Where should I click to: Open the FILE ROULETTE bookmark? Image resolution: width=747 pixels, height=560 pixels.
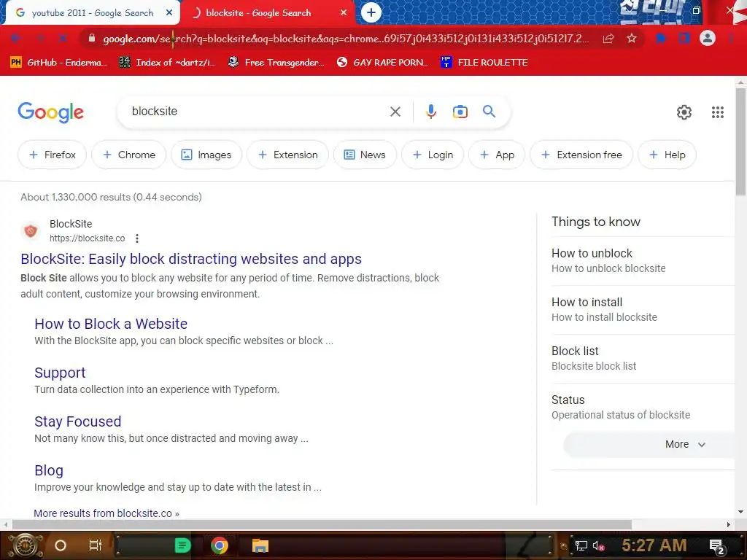[484, 63]
